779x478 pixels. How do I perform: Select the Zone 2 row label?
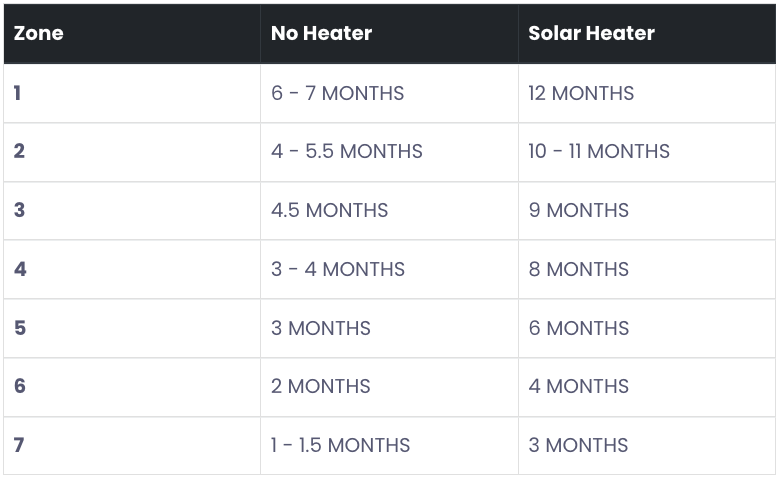pyautogui.click(x=19, y=151)
